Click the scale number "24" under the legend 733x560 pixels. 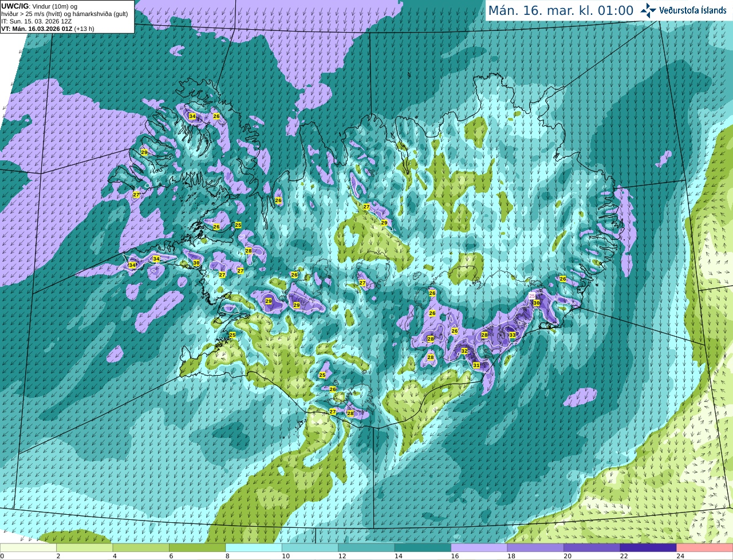(x=680, y=556)
